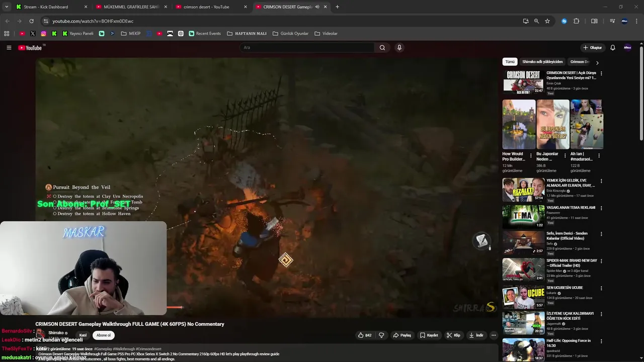Click the YouTube search magnifier button
This screenshot has width=644, height=362.
pos(382,48)
